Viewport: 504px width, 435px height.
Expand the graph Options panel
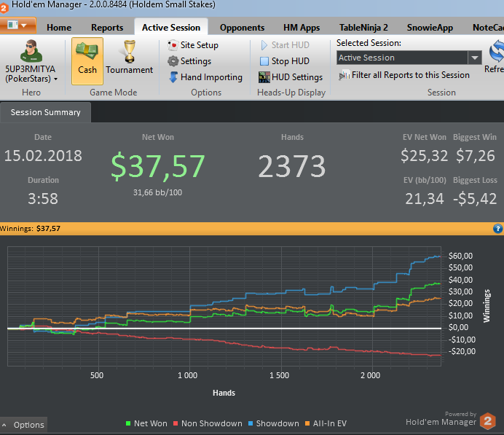click(23, 425)
